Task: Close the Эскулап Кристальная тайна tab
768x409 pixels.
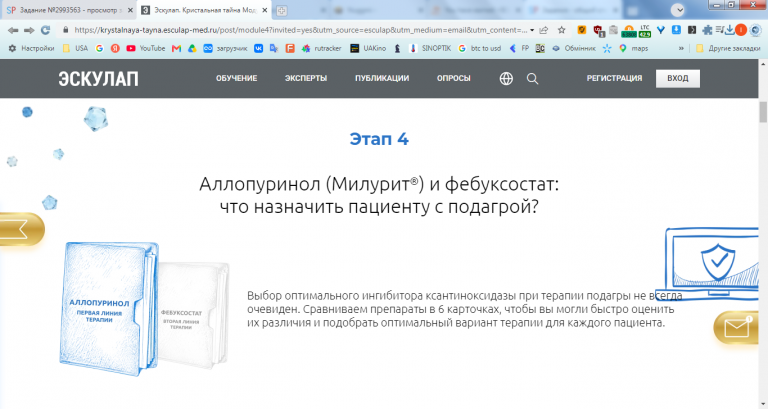Action: click(264, 10)
